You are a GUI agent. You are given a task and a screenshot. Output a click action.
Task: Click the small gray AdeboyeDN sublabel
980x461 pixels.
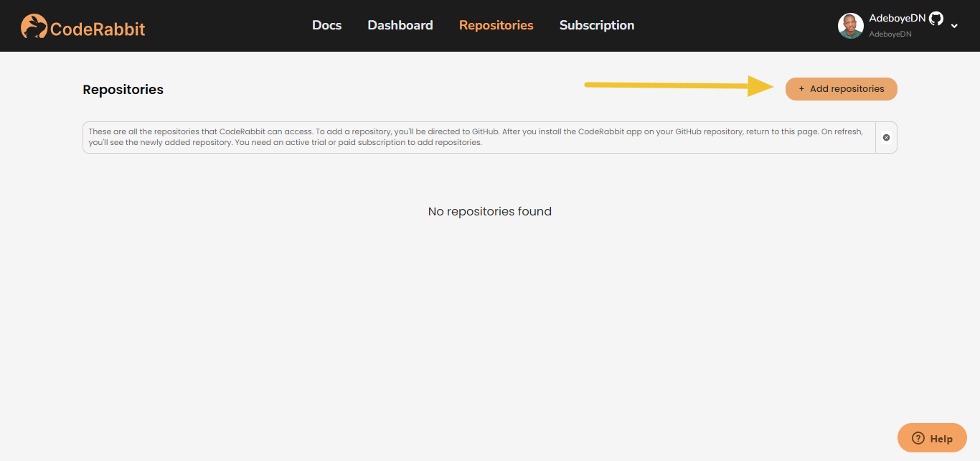point(890,34)
